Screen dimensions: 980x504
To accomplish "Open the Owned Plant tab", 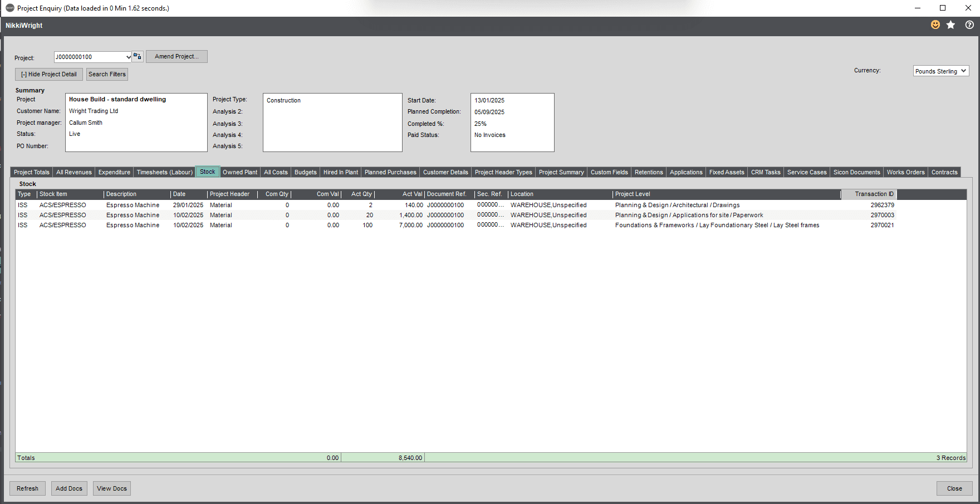I will tap(240, 172).
